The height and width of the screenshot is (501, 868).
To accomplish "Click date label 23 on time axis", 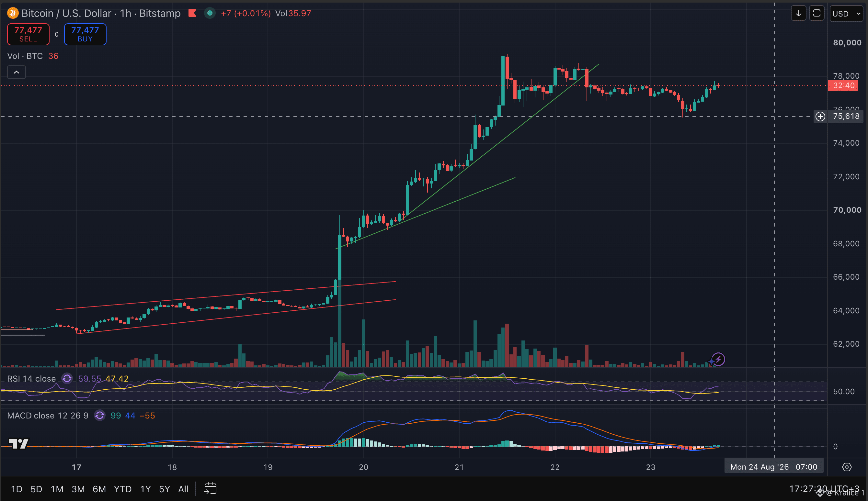I will [x=650, y=467].
